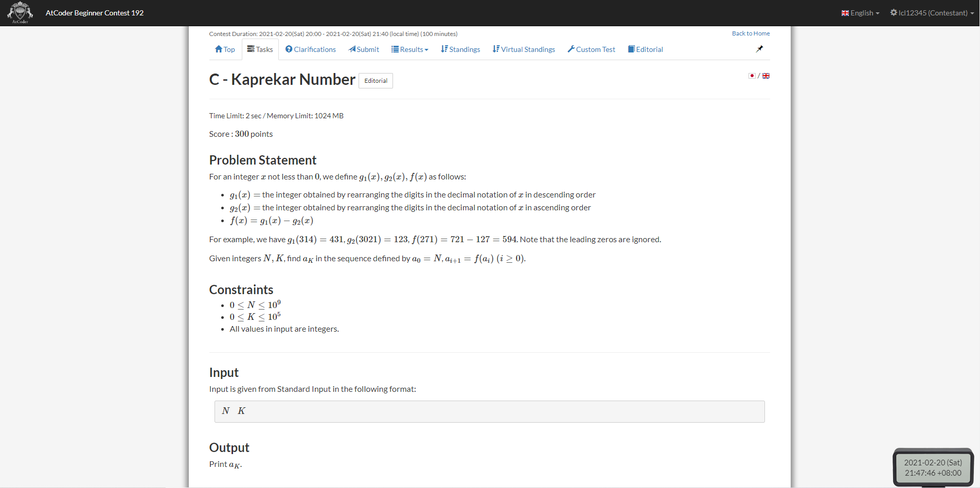This screenshot has height=488, width=980.
Task: Open the Virtual Standings tab
Action: click(524, 49)
